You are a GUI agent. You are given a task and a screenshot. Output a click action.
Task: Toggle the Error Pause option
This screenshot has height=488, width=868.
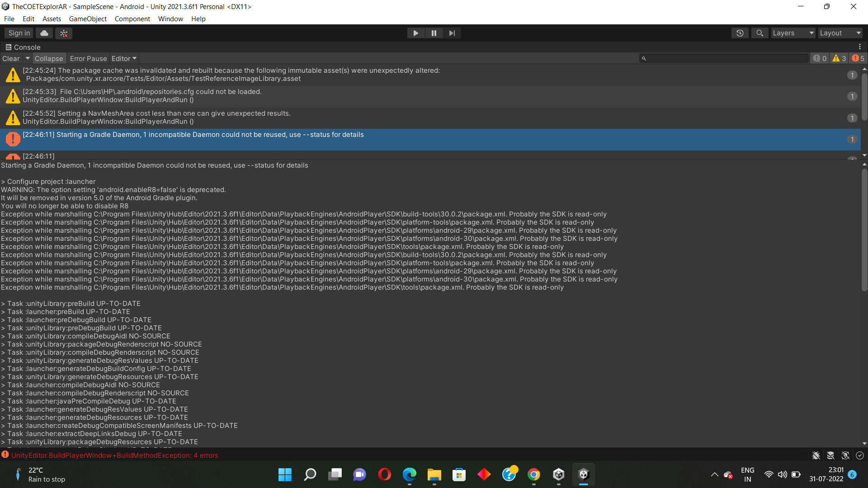coord(88,59)
